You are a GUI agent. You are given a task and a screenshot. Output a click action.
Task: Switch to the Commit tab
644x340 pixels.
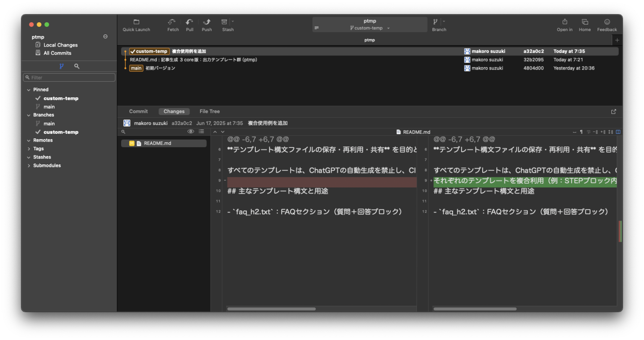[x=138, y=112]
